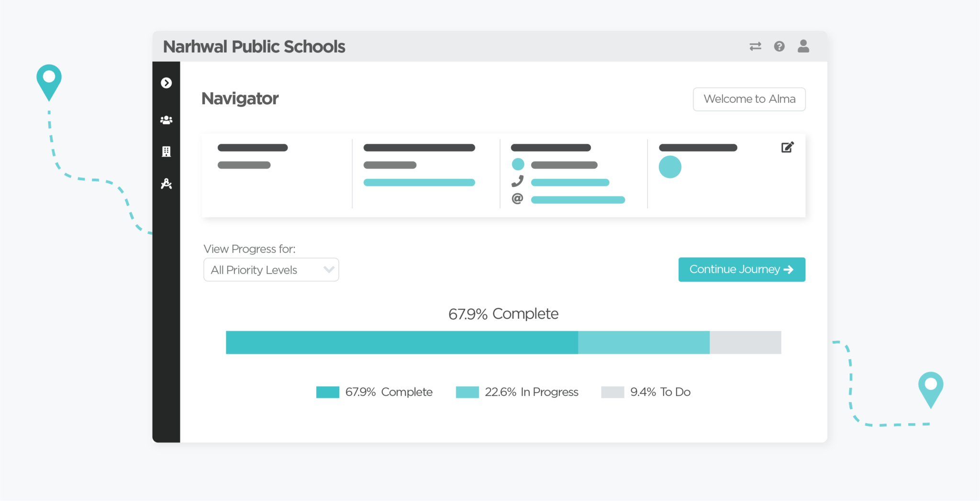Open the help question mark icon
Image resolution: width=980 pixels, height=501 pixels.
(779, 46)
